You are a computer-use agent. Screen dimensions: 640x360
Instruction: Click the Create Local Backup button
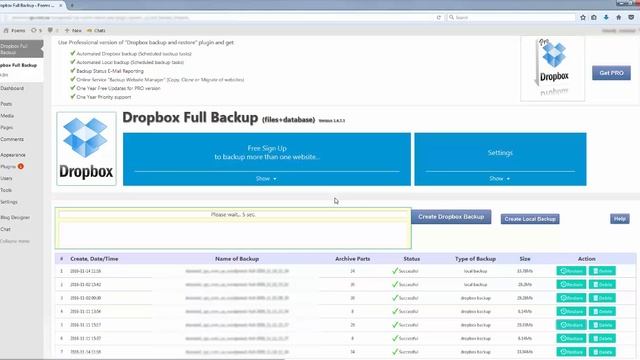tap(530, 219)
